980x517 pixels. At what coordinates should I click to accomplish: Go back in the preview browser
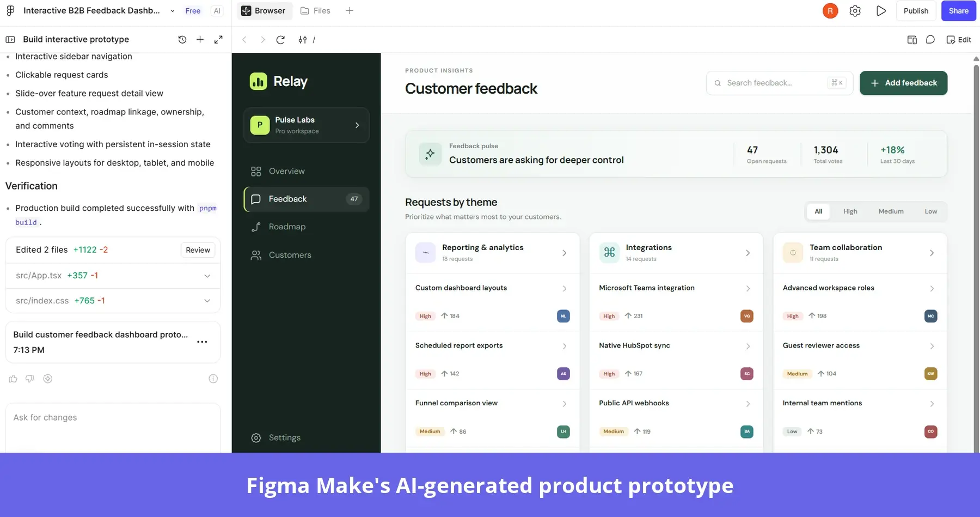pyautogui.click(x=244, y=40)
